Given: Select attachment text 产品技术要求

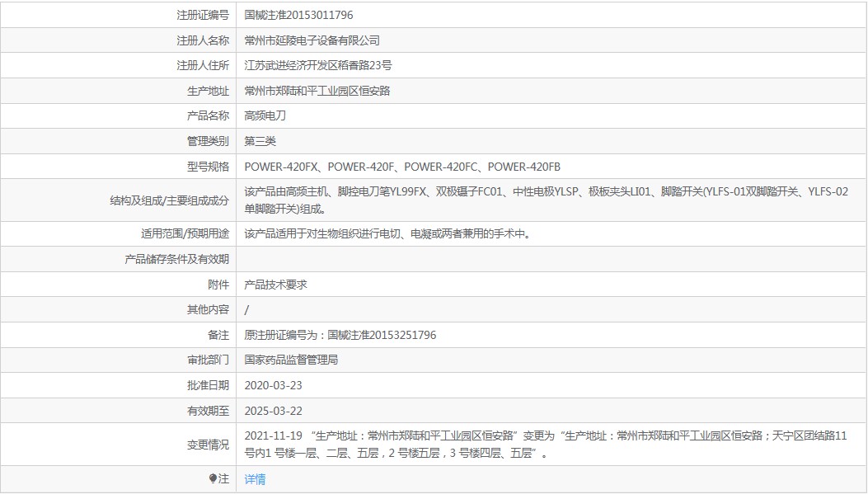Looking at the screenshot, I should 275,285.
